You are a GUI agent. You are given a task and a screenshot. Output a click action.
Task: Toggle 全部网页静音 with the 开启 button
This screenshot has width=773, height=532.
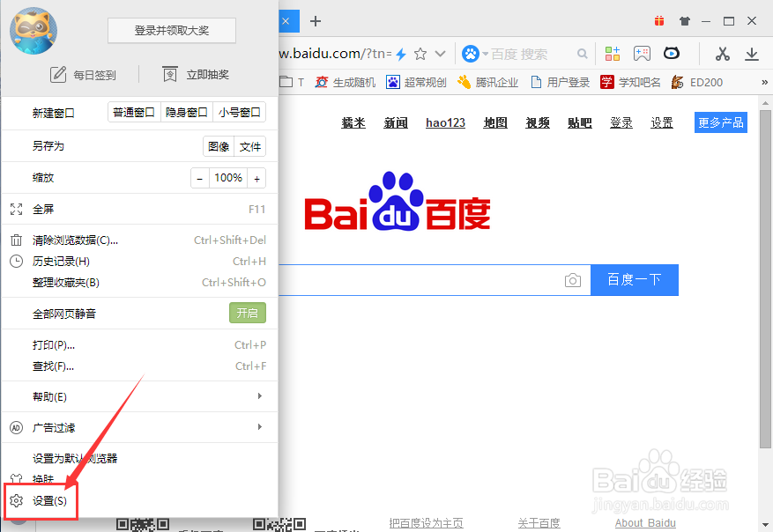click(248, 313)
